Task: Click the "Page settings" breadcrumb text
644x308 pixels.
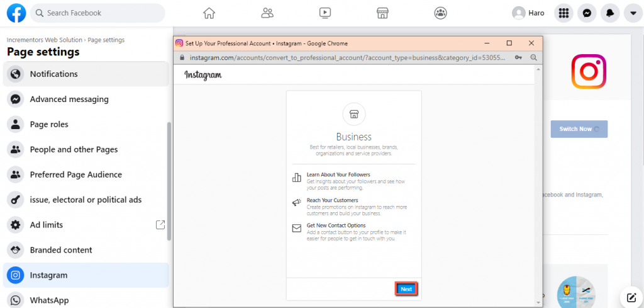Action: pos(106,40)
